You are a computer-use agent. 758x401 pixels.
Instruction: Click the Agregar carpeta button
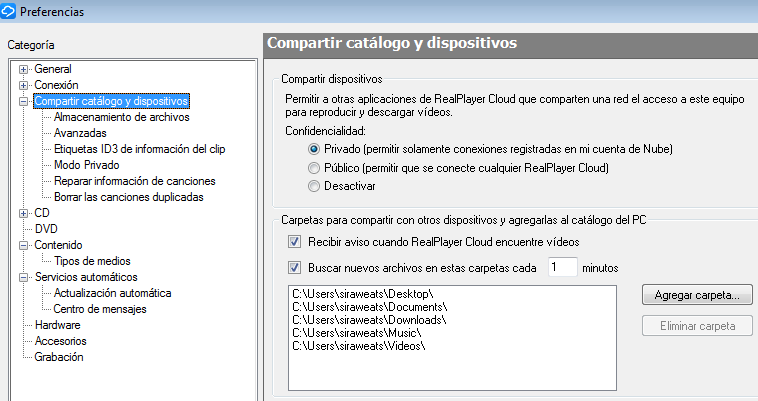click(697, 295)
